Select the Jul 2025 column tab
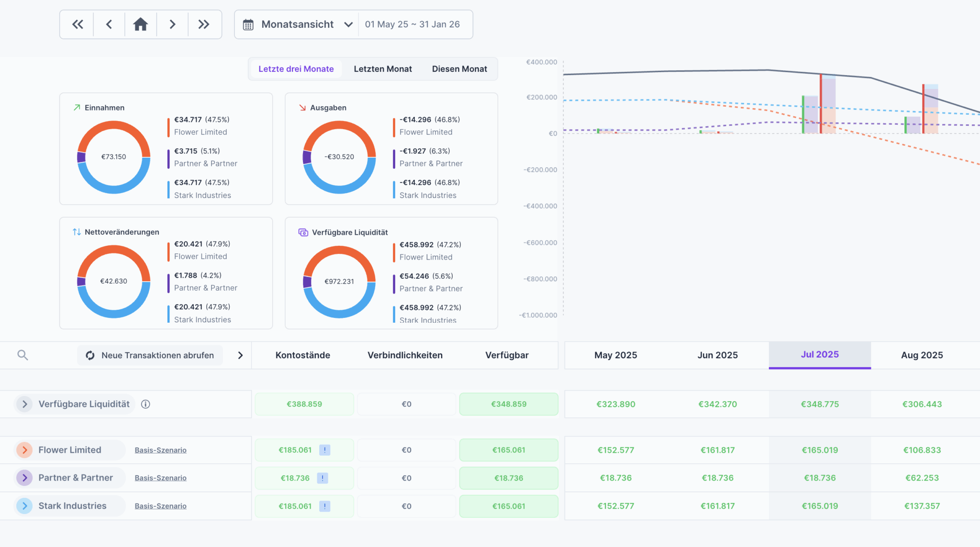The image size is (980, 547). click(x=819, y=355)
